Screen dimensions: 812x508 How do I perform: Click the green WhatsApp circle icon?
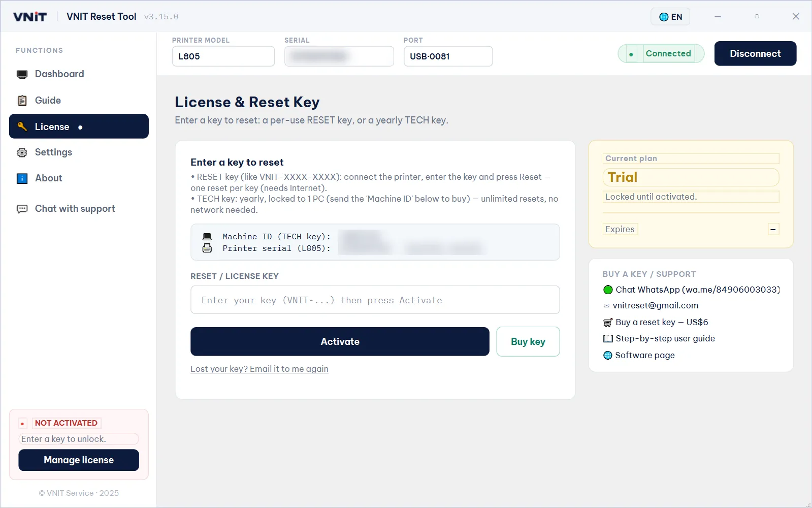coord(608,290)
